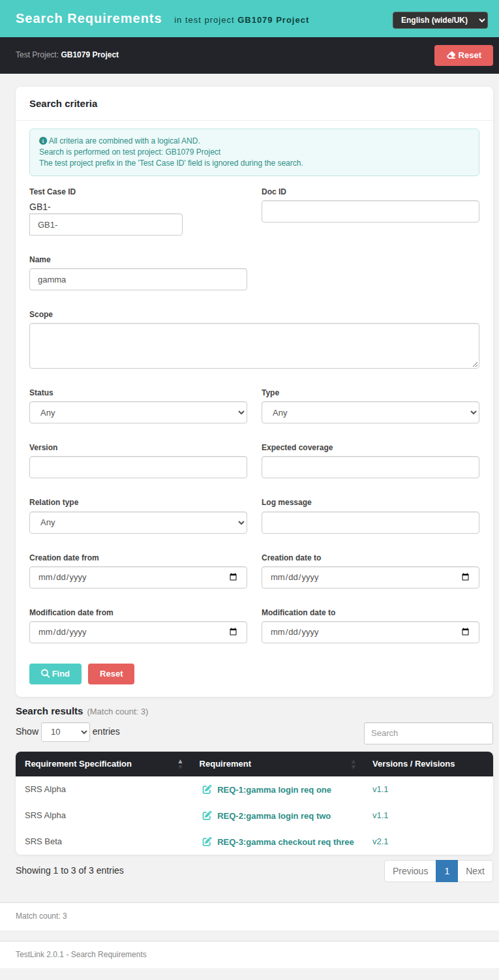This screenshot has width=499, height=980.
Task: Open REQ-3:gamma checkout req three
Action: tap(286, 842)
